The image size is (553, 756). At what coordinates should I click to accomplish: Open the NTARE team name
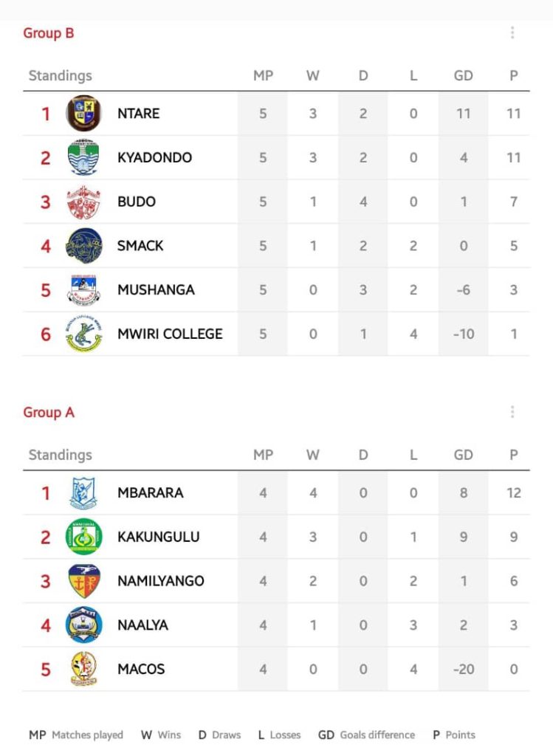point(138,113)
